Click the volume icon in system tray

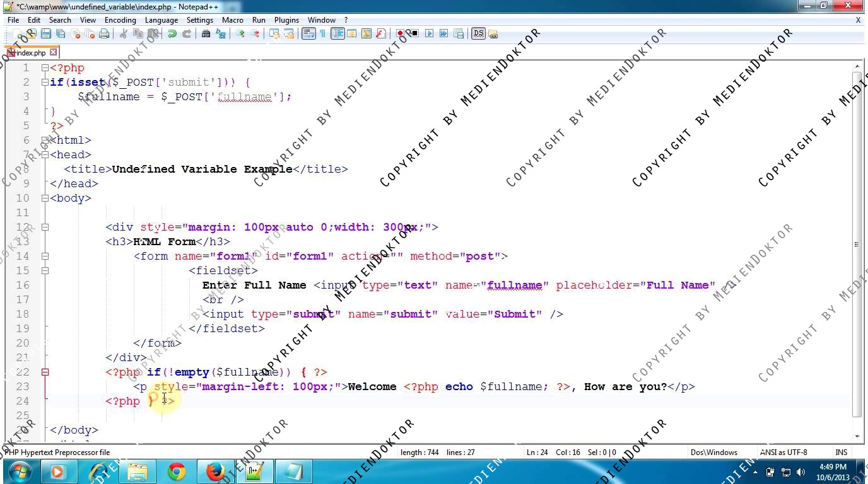(801, 471)
